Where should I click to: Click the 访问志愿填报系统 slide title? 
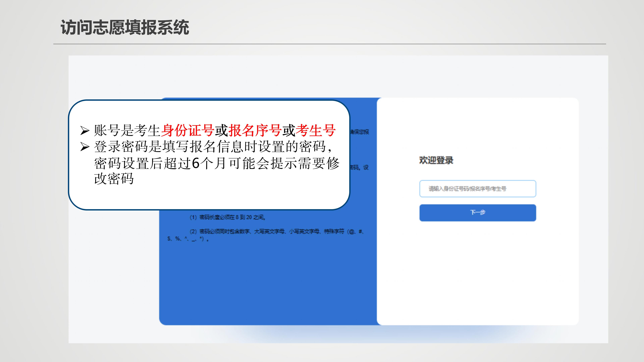coord(125,27)
